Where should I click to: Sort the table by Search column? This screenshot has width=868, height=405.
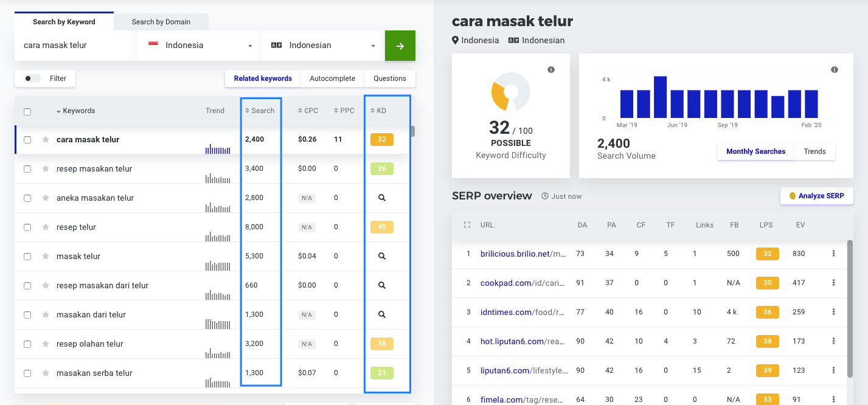[x=260, y=111]
